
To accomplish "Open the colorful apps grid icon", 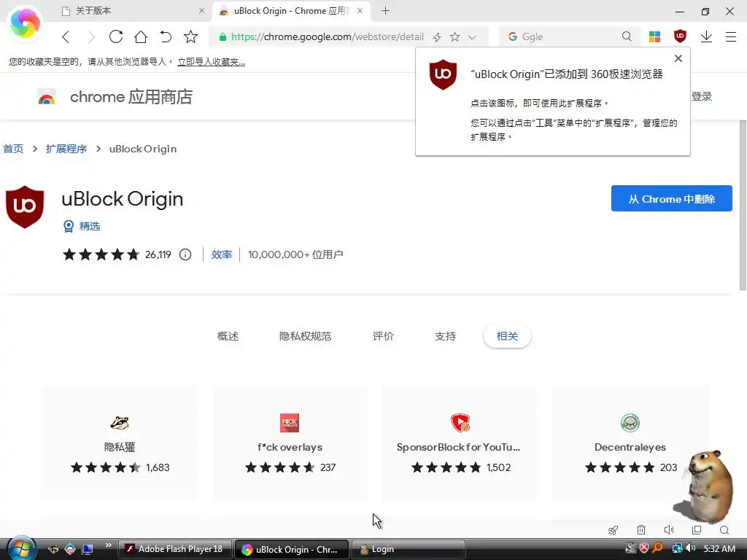I will pos(654,36).
